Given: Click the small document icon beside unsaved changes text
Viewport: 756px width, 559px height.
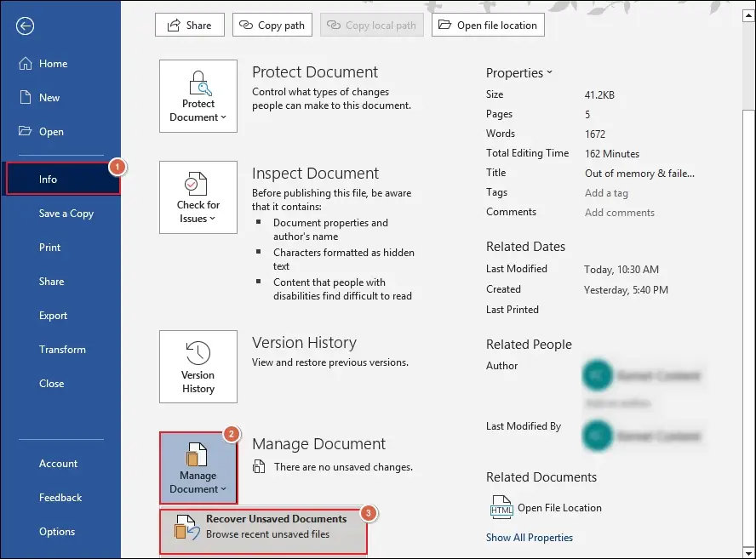Looking at the screenshot, I should point(259,466).
